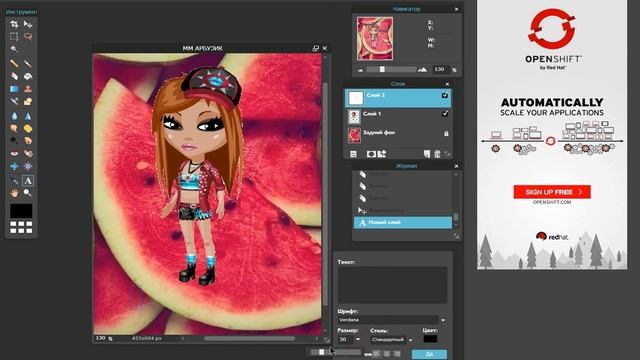This screenshot has height=360, width=640.
Task: Open the main foreground color swatch
Action: point(21,211)
